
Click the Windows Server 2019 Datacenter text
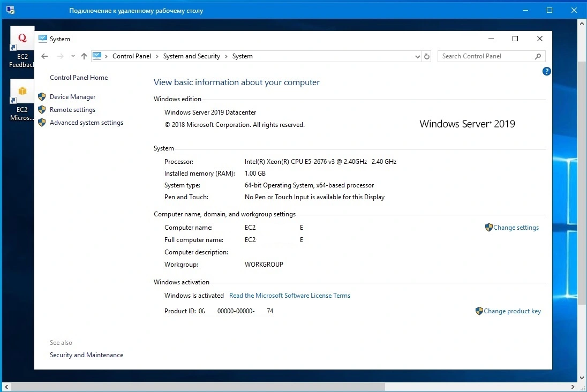point(210,112)
